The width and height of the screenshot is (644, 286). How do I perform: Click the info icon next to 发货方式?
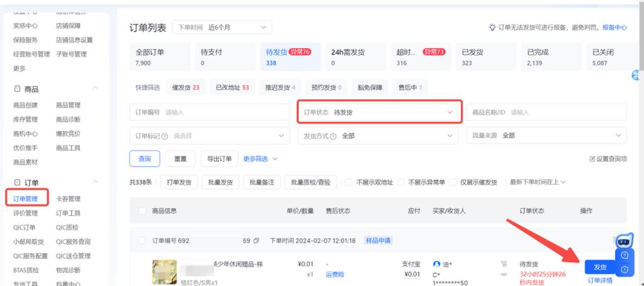pyautogui.click(x=333, y=136)
